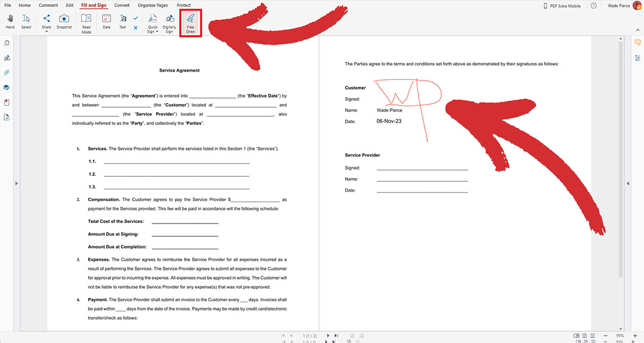
Task: Open PDF Extra Mobile
Action: (x=563, y=5)
